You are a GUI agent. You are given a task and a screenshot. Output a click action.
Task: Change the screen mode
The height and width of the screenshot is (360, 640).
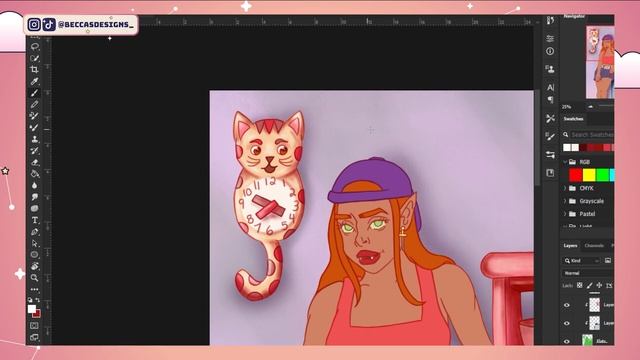click(x=35, y=337)
